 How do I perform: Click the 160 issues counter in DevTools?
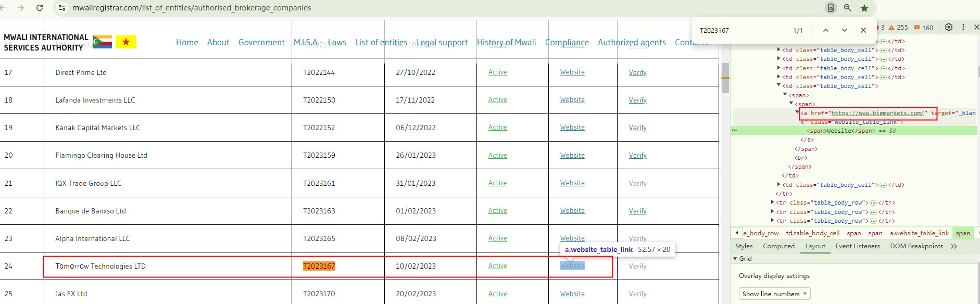click(x=924, y=28)
